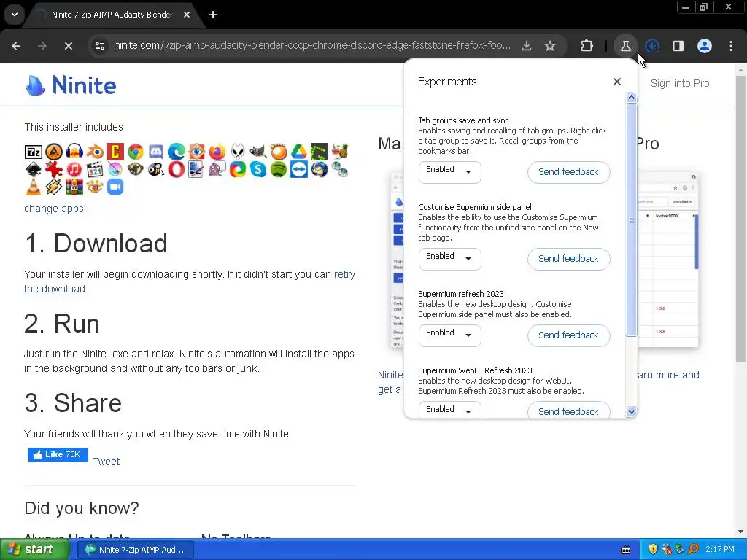Open the Experiments flask toolbar icon

pos(625,46)
